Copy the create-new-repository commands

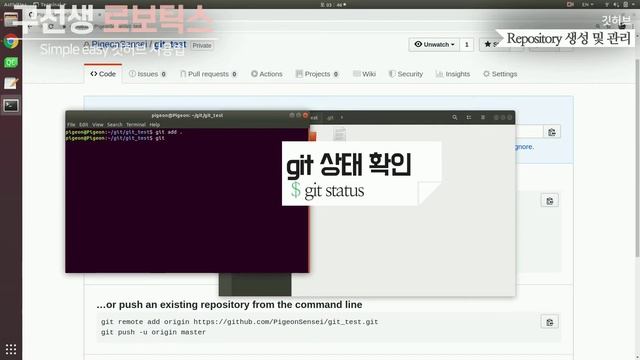(x=550, y=201)
